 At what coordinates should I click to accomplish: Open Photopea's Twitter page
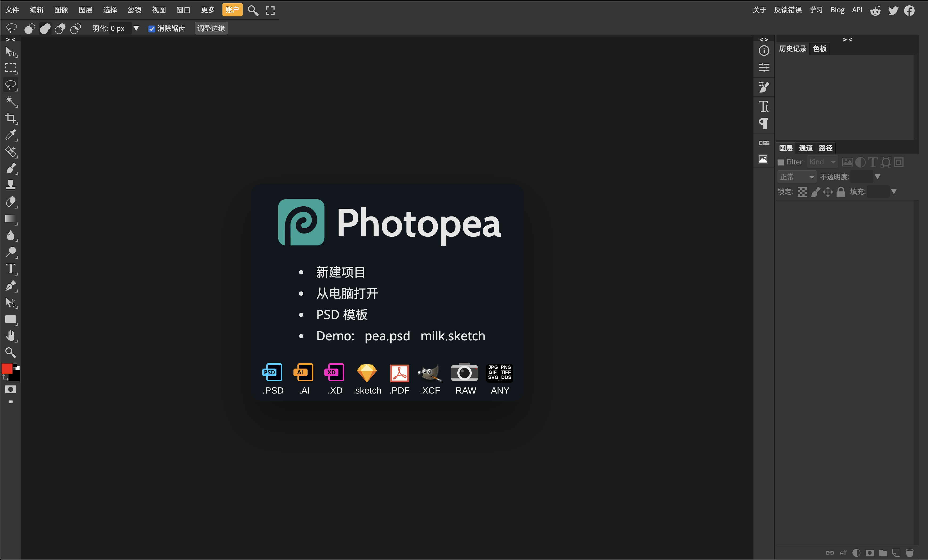pyautogui.click(x=893, y=10)
